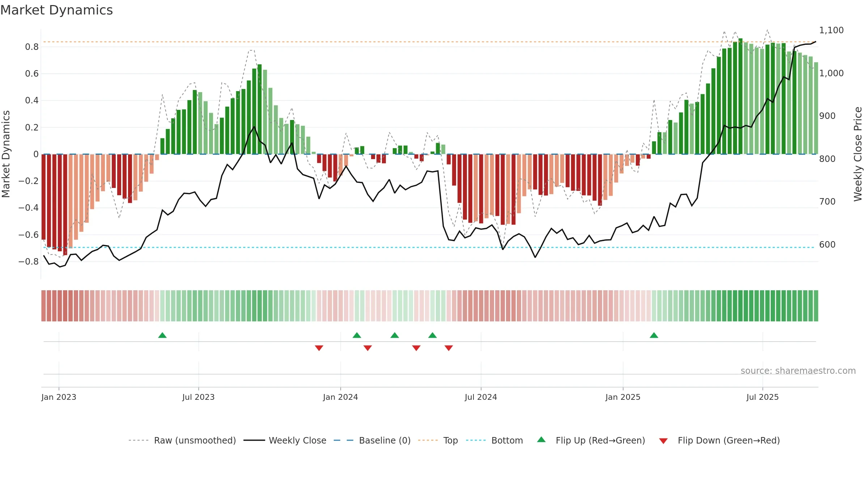Click the source: sharemaestro.com text
Image resolution: width=868 pixels, height=488 pixels.
click(798, 371)
